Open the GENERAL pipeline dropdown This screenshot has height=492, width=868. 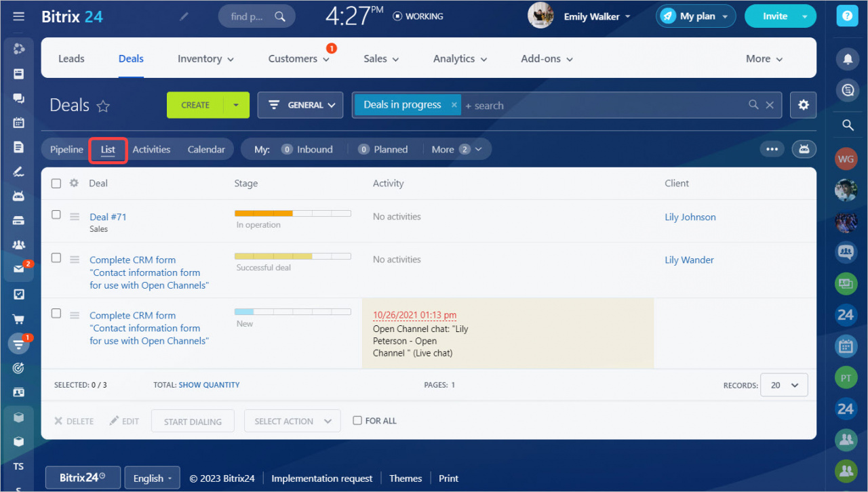pos(300,105)
